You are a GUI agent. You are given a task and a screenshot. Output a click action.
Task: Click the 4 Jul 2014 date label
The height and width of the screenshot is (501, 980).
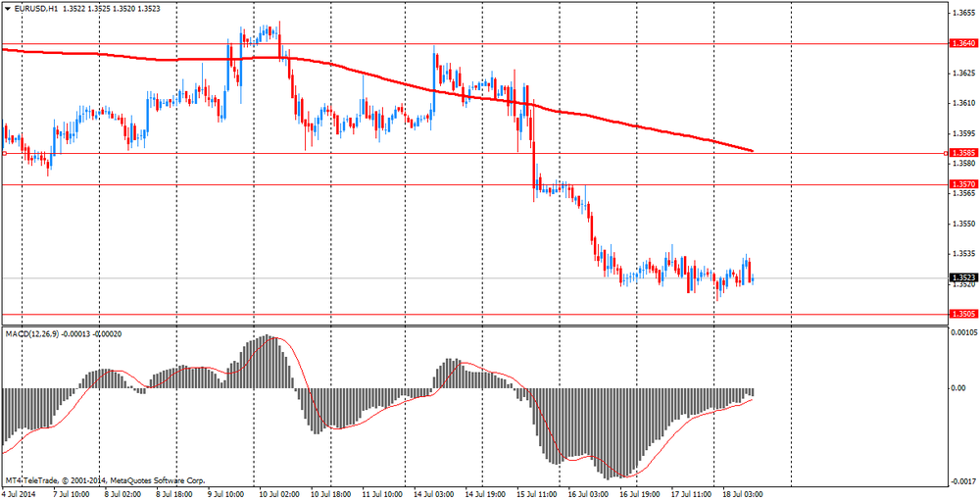pyautogui.click(x=20, y=494)
